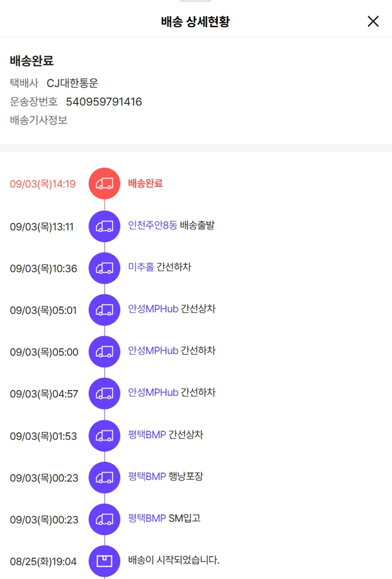Image resolution: width=392 pixels, height=579 pixels.
Task: Click truck icon at 09/03 05:00 entry
Action: pos(105,352)
